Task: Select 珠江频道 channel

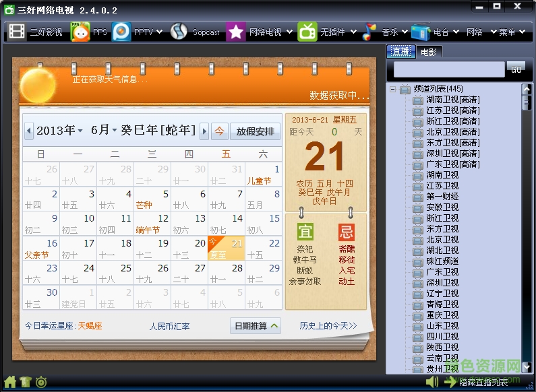Action: (442, 261)
